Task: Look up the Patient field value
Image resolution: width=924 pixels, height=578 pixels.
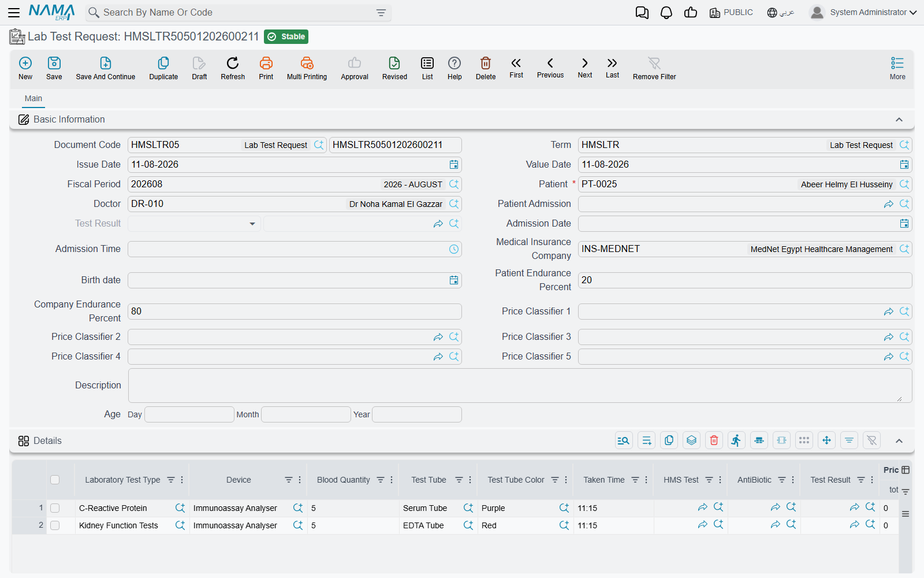Action: click(904, 184)
